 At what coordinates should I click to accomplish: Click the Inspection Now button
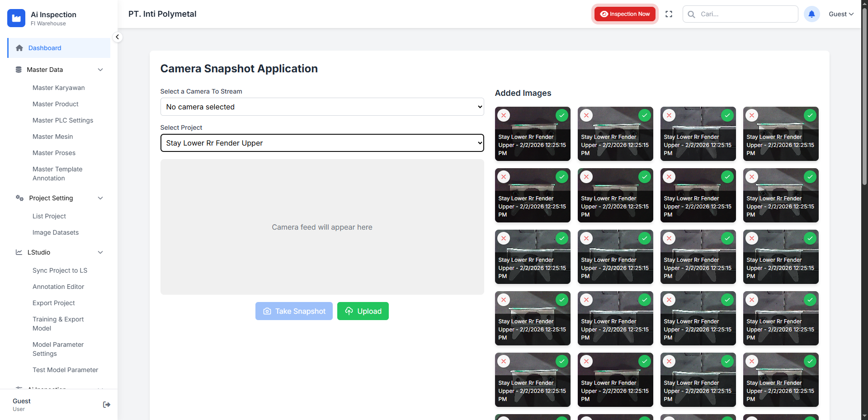625,14
